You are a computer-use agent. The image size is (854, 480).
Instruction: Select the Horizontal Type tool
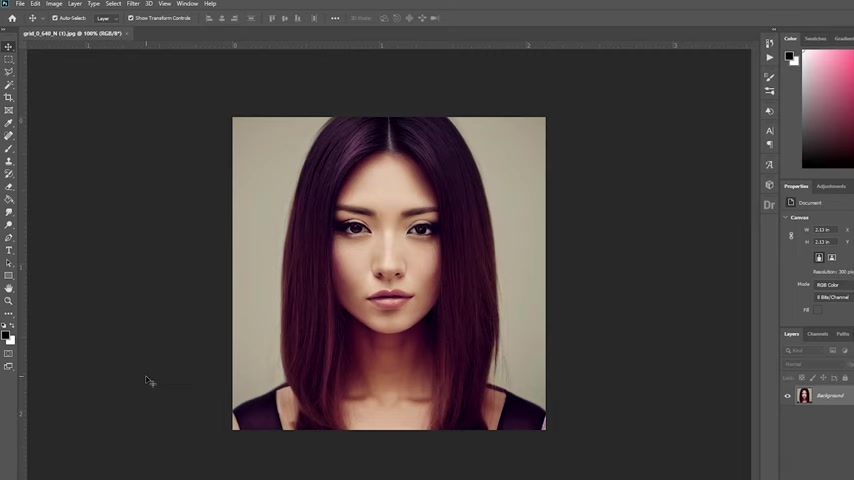(x=9, y=251)
